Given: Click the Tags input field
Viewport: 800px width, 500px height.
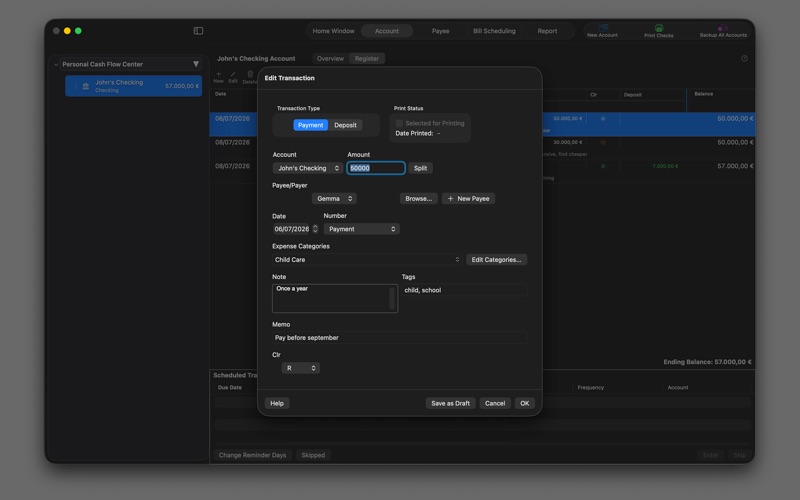Looking at the screenshot, I should [x=464, y=290].
